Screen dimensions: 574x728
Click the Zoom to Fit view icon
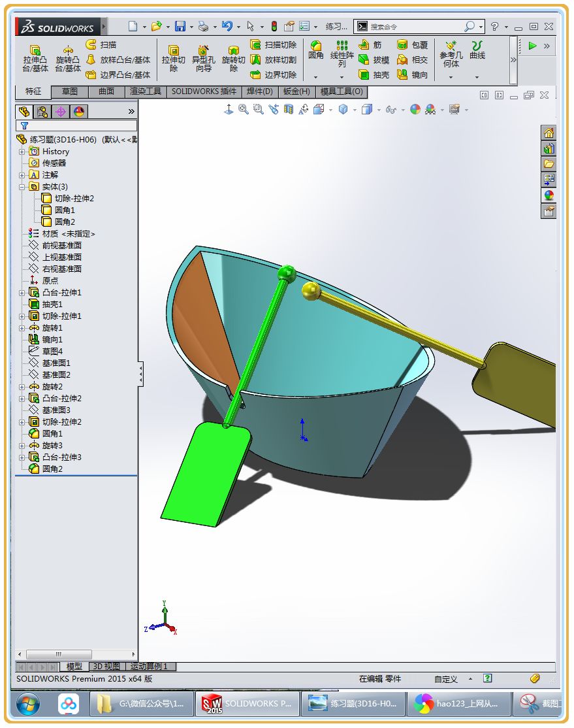coord(244,110)
